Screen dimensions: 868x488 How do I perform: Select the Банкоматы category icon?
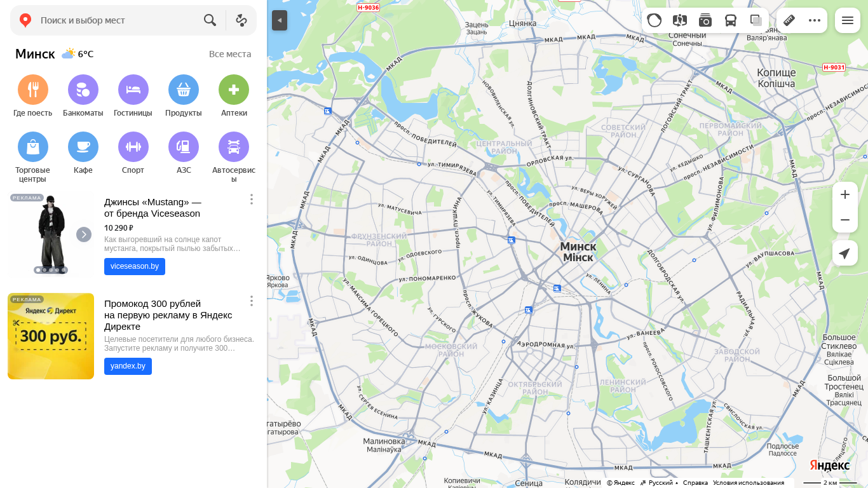pyautogui.click(x=83, y=90)
